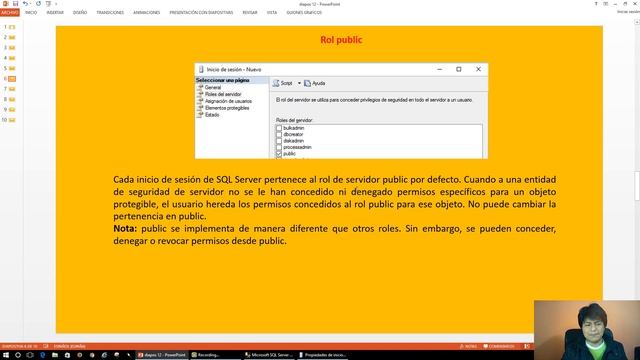Open the Undo history dropdown arrow
Screen dimensions: 640x360
(x=31, y=4)
